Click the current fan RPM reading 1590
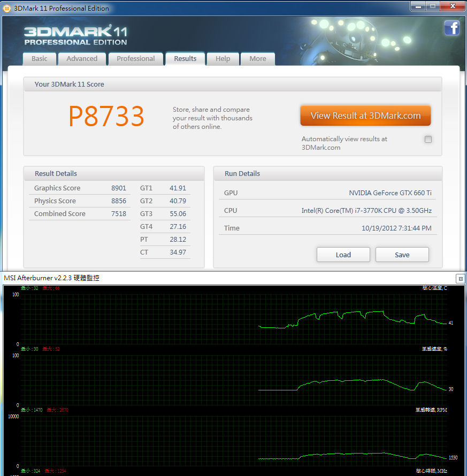Image resolution: width=467 pixels, height=476 pixels. point(453,457)
